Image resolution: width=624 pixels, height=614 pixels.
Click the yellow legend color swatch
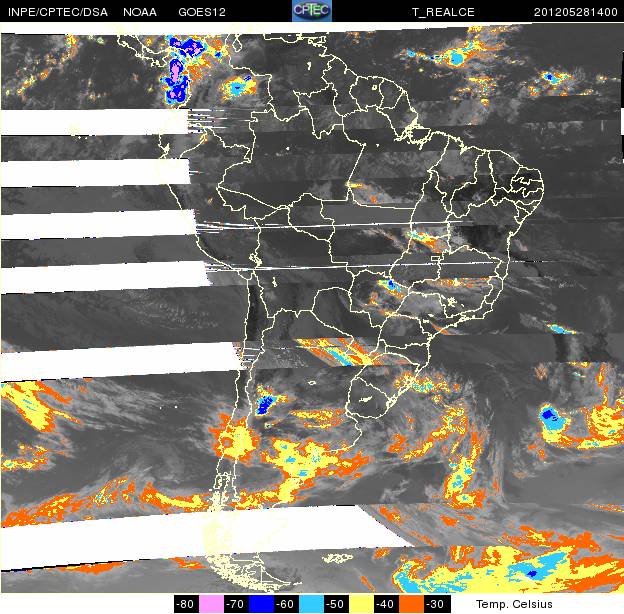tap(361, 604)
